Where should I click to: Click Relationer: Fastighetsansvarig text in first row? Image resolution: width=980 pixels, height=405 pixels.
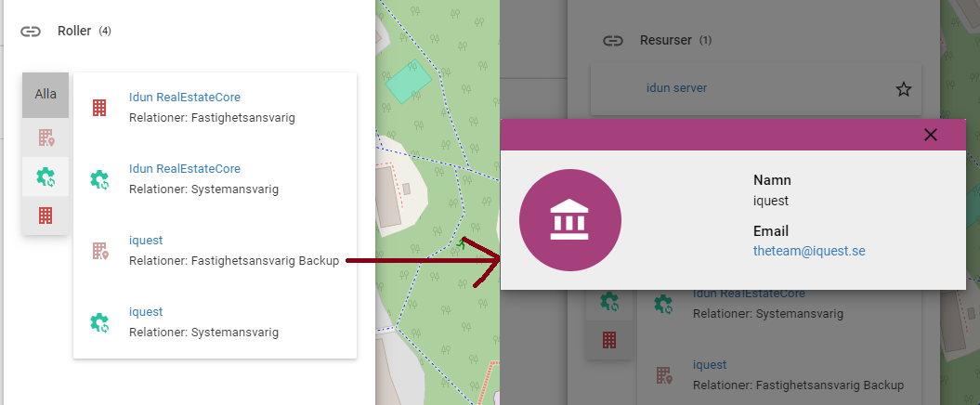pyautogui.click(x=212, y=117)
